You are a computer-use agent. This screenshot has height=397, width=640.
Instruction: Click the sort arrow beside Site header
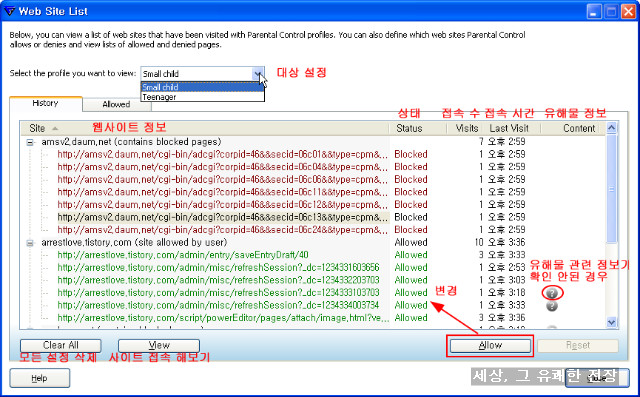pos(55,128)
